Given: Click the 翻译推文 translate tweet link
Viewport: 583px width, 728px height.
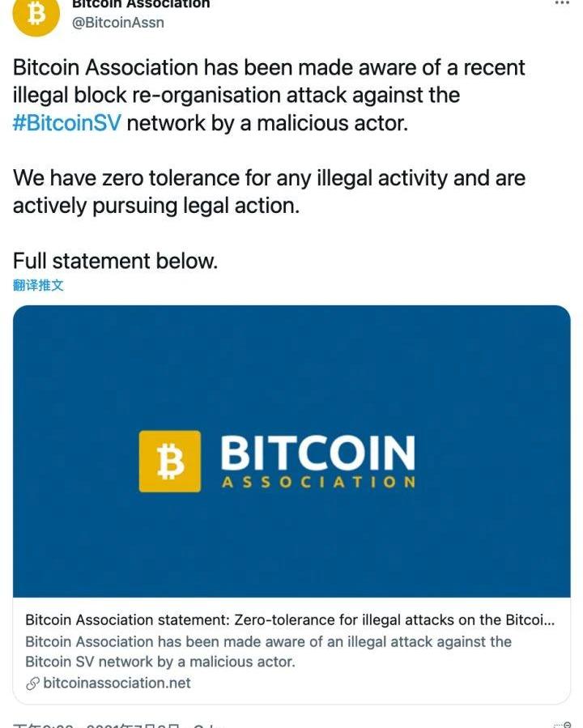Looking at the screenshot, I should pyautogui.click(x=38, y=285).
